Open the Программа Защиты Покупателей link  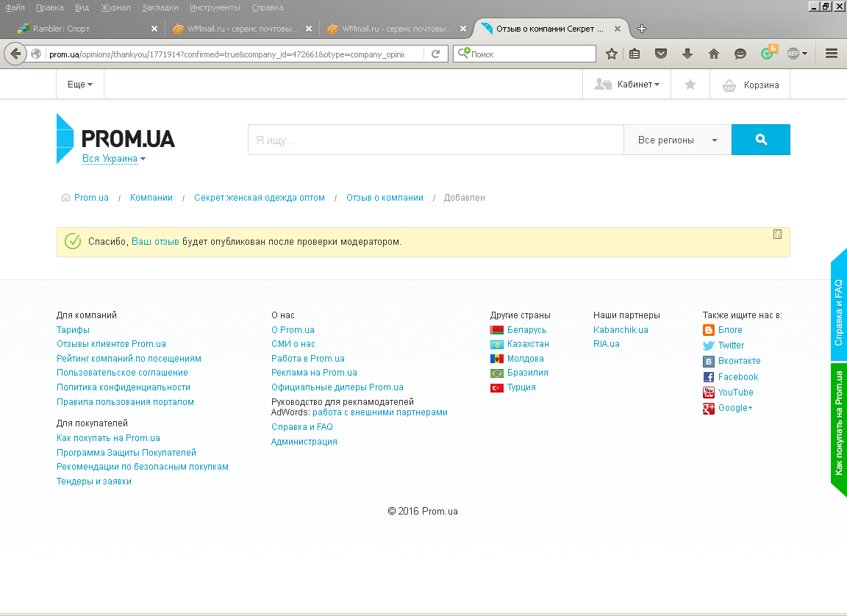coord(126,452)
